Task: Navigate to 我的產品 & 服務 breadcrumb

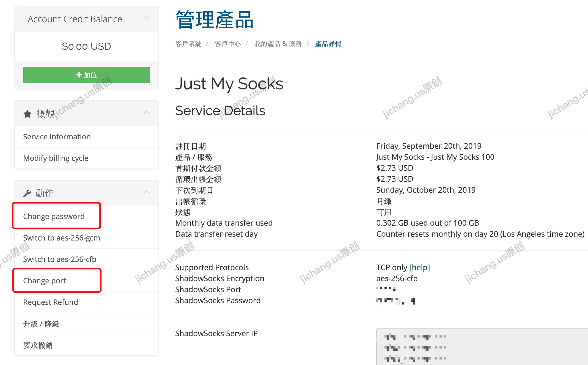Action: pyautogui.click(x=278, y=44)
